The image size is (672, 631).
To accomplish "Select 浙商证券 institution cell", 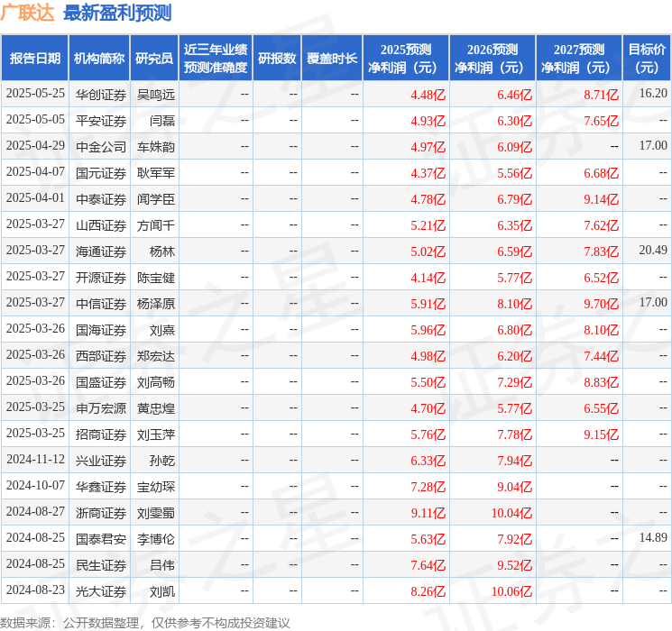I will point(101,513).
